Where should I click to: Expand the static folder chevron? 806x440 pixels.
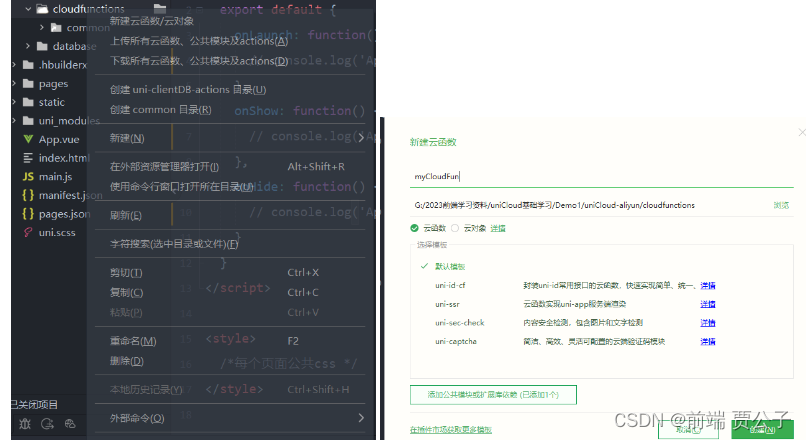14,102
